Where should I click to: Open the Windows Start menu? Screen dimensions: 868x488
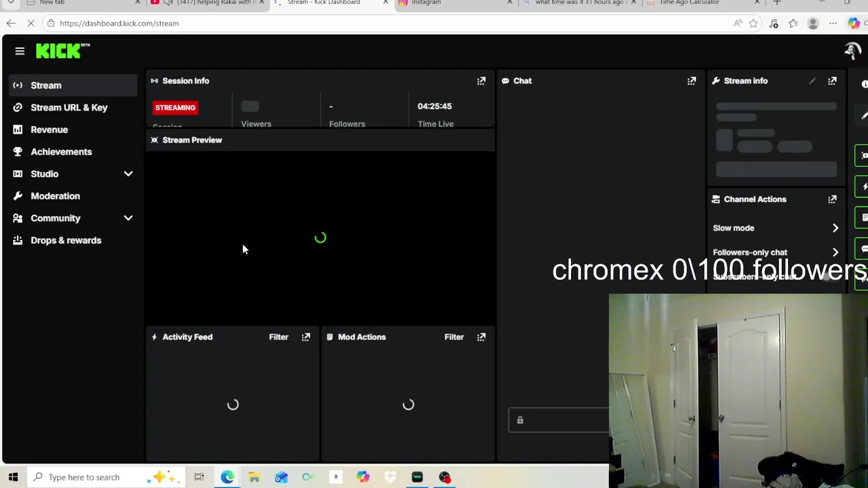(13, 477)
